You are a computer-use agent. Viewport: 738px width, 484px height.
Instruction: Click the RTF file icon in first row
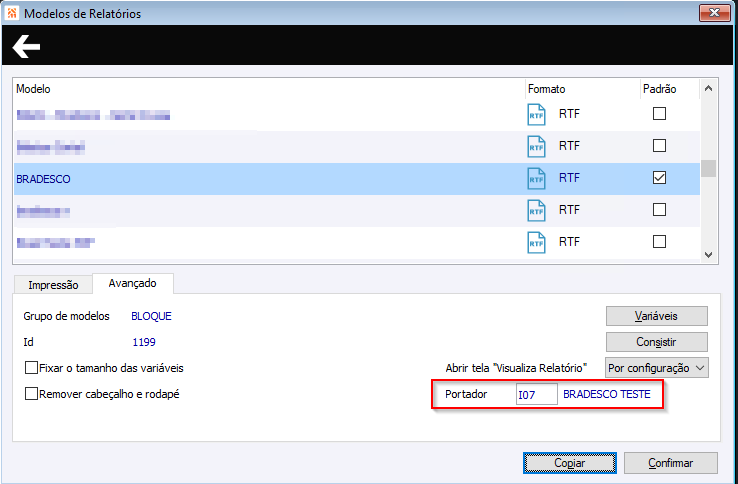(x=536, y=115)
